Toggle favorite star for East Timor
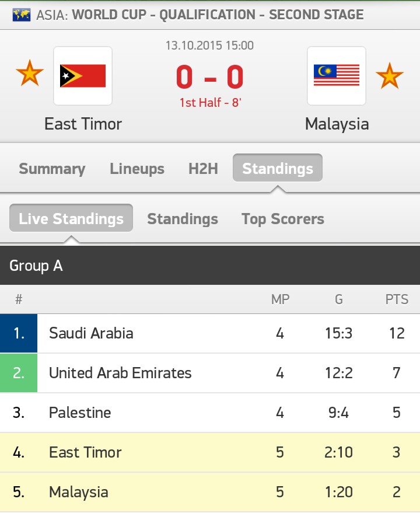420x520 pixels. point(30,75)
